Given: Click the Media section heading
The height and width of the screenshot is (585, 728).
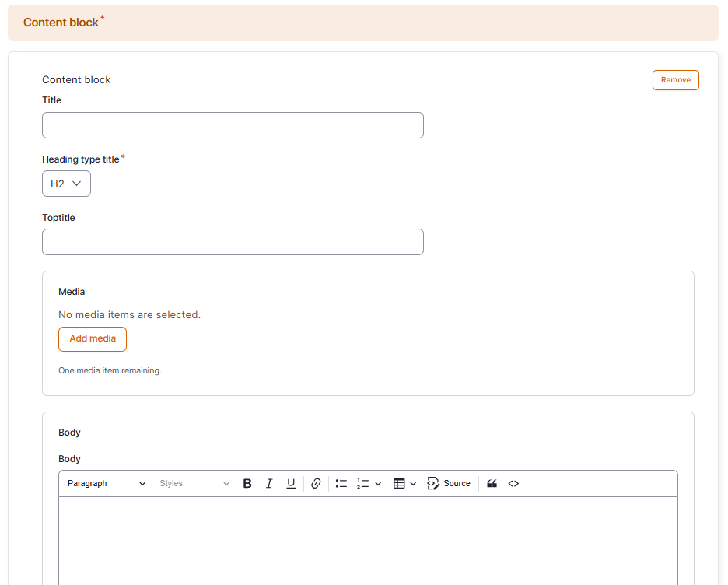Looking at the screenshot, I should [x=72, y=292].
